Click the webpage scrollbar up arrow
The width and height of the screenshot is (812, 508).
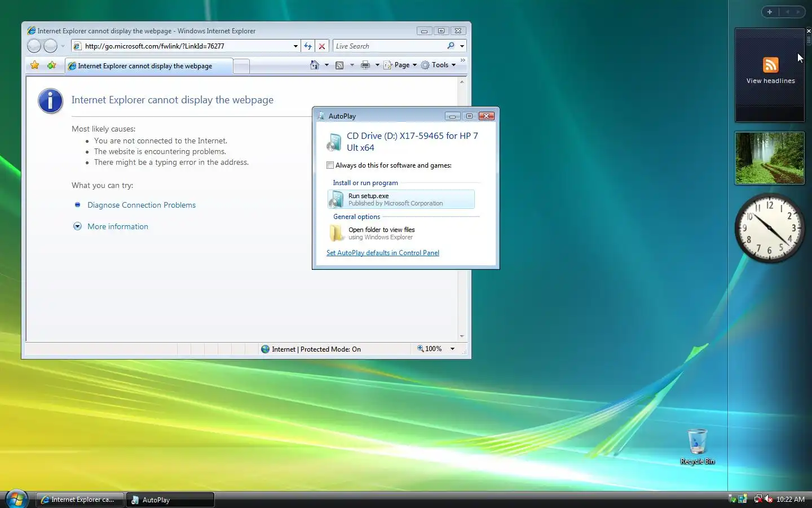pos(462,82)
